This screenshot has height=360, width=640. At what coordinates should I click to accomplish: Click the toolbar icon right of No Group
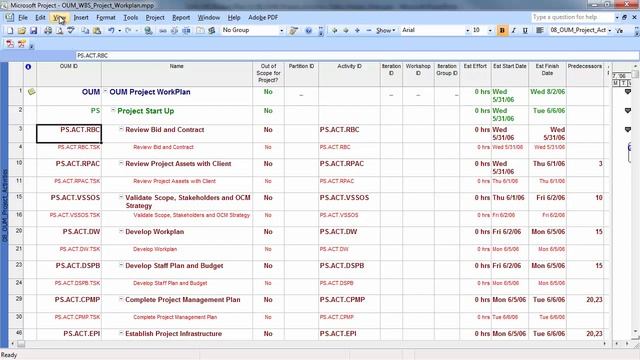point(293,31)
